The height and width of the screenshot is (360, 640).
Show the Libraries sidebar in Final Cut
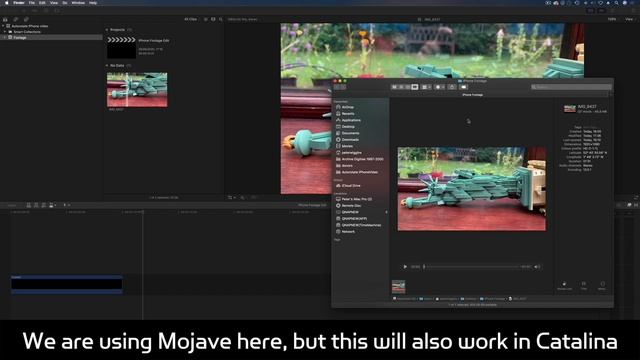pos(5,19)
